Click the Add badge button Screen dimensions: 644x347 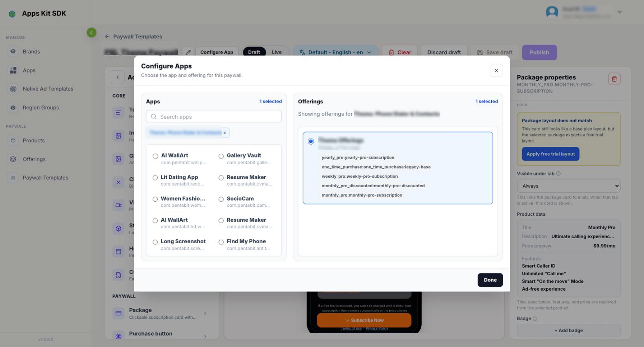point(568,330)
